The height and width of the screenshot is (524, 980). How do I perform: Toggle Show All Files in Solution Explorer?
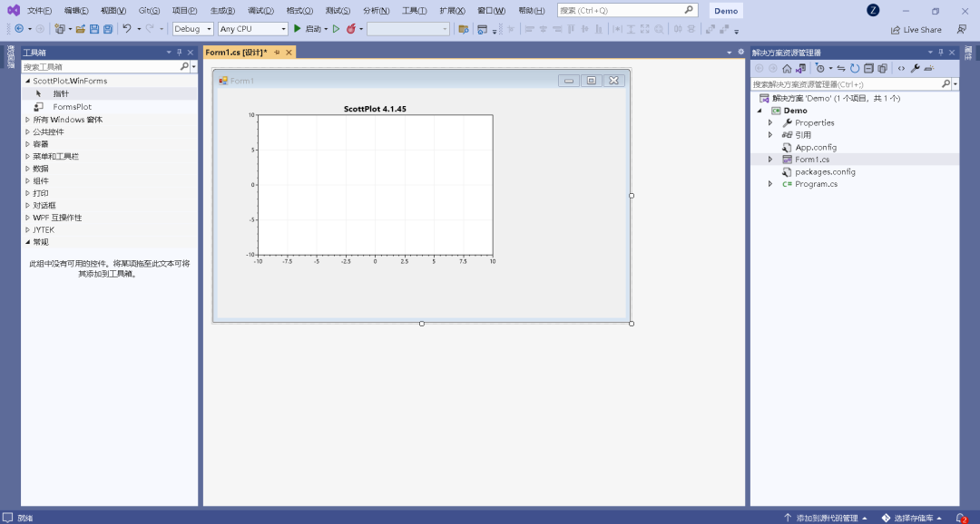point(882,68)
